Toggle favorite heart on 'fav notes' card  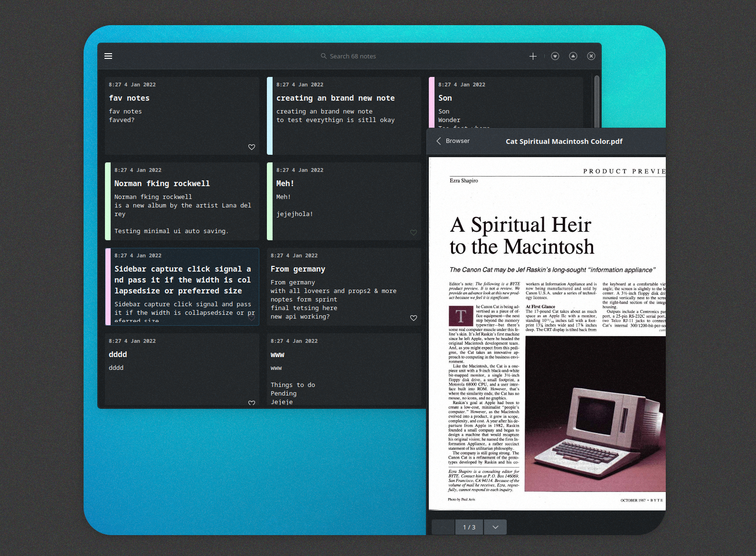click(x=252, y=147)
